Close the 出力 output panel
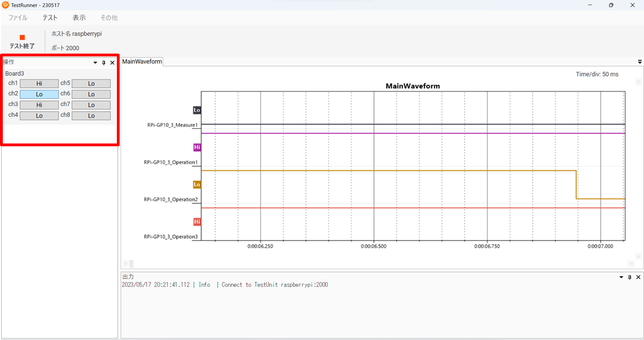 point(638,277)
